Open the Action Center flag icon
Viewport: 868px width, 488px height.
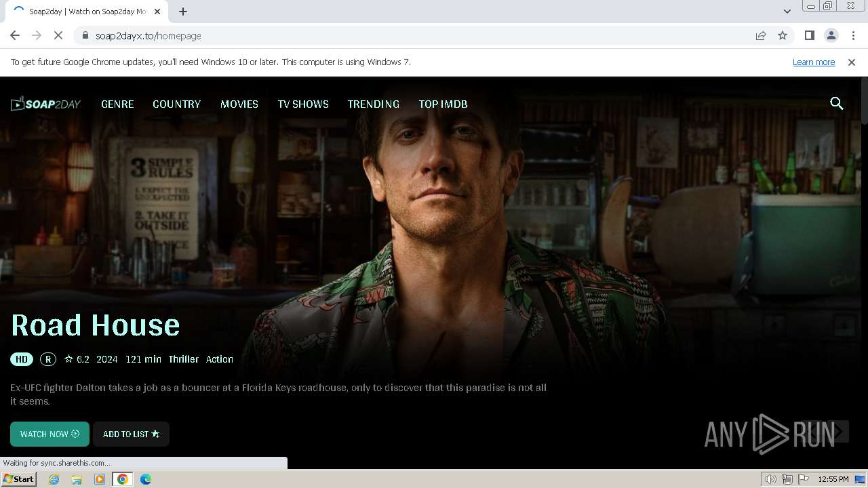point(804,479)
